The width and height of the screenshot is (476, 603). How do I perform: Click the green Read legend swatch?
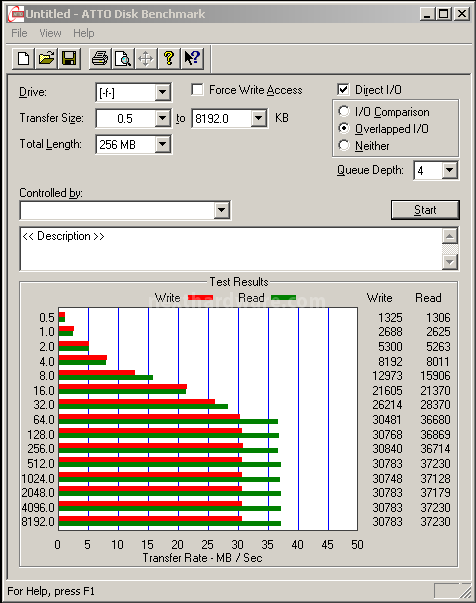click(283, 298)
